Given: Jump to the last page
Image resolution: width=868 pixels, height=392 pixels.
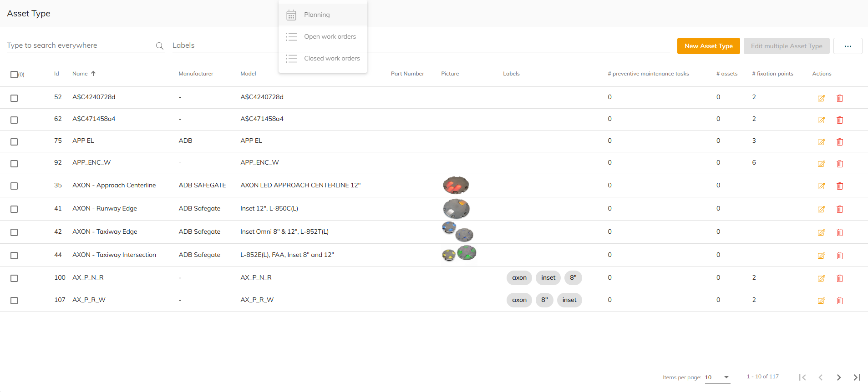Looking at the screenshot, I should coord(857,377).
